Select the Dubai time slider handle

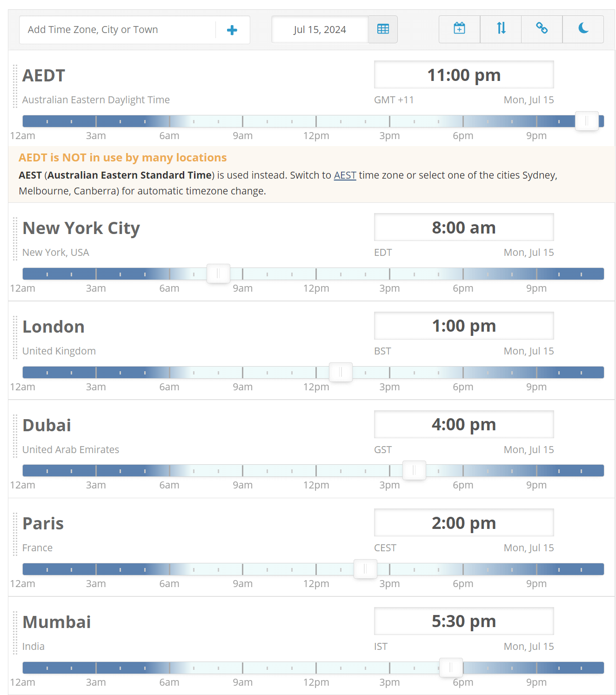click(x=414, y=470)
